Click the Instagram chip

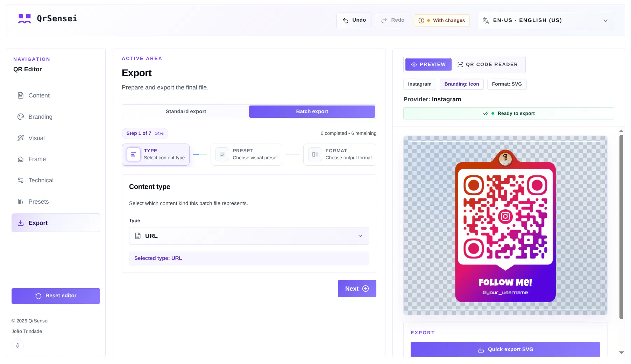(420, 84)
